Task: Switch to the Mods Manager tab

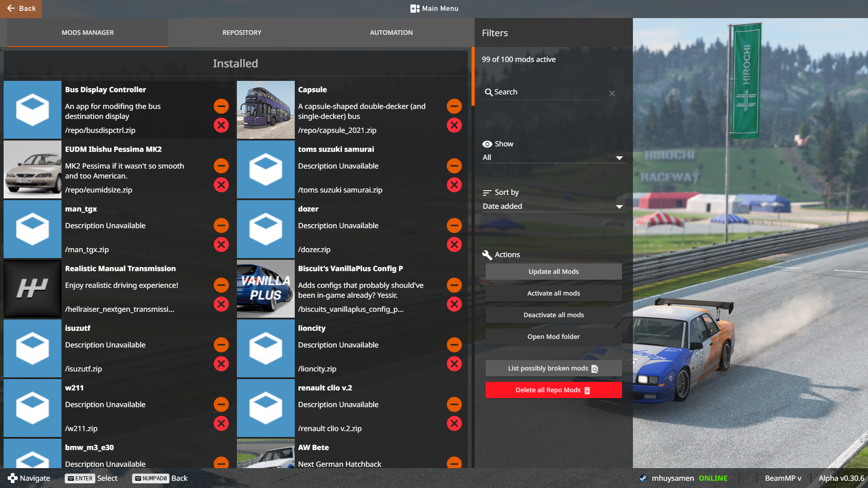Action: [88, 33]
